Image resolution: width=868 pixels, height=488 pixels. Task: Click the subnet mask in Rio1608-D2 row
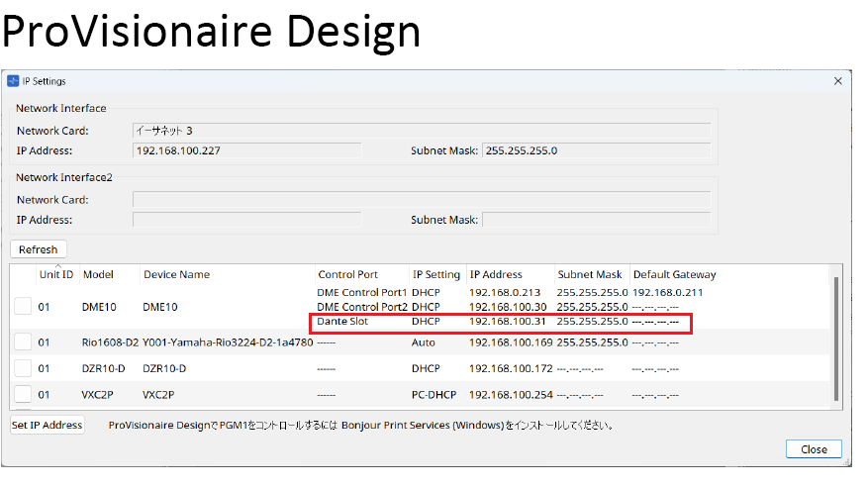pyautogui.click(x=592, y=342)
